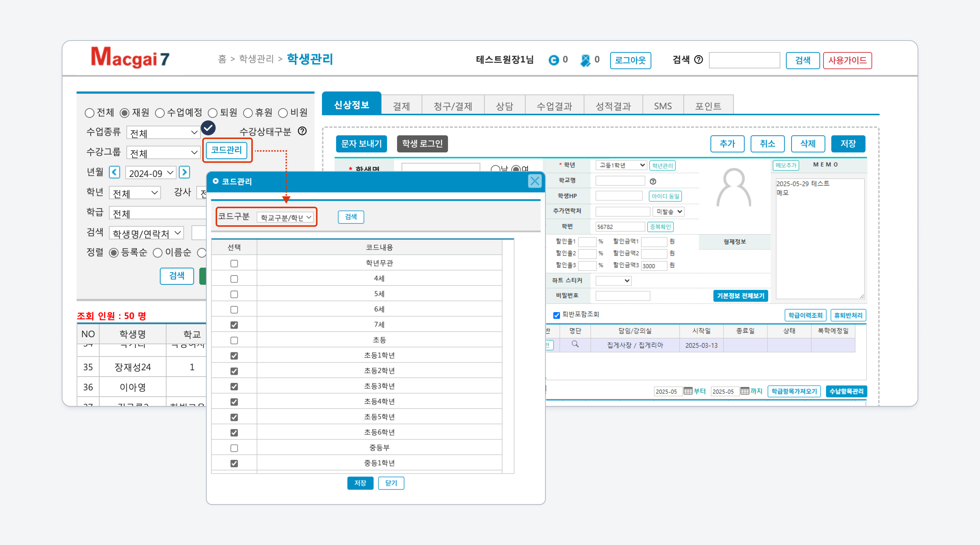The image size is (980, 545).
Task: Click the help icon beside 학교명 field
Action: pos(653,181)
